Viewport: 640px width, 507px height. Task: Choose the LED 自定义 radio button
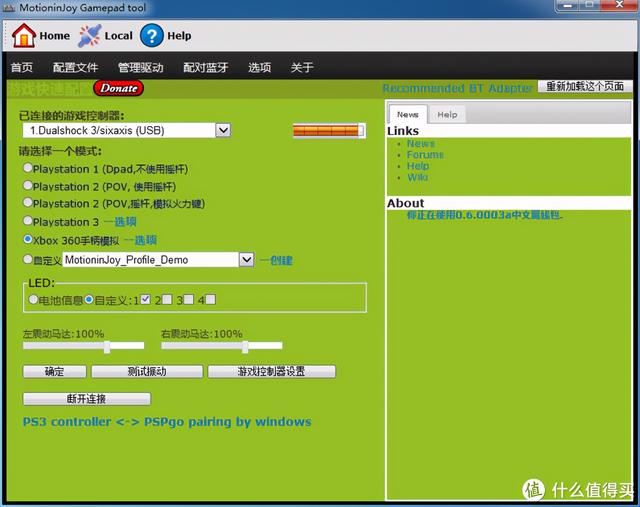(89, 300)
